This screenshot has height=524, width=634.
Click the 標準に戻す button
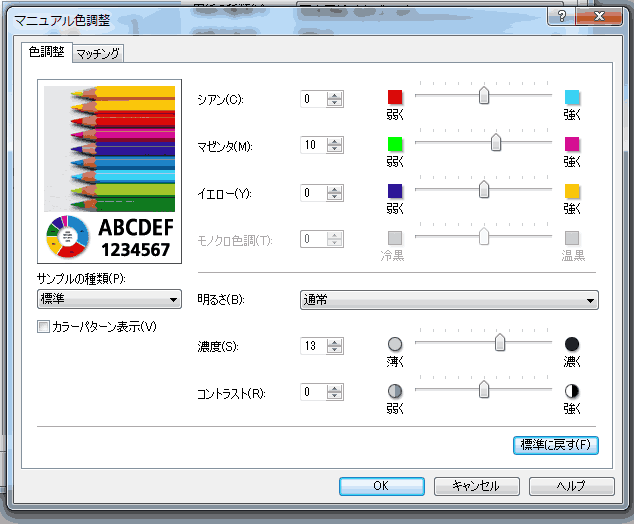pos(556,445)
